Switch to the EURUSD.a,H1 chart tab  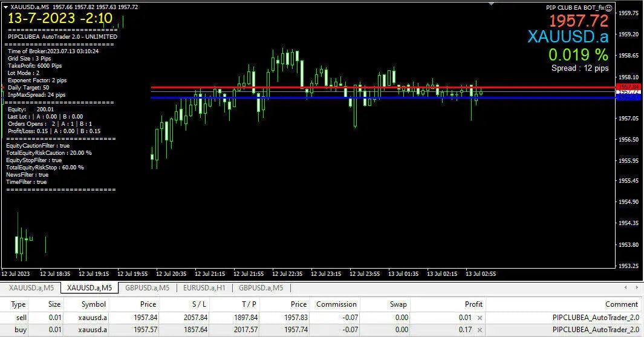[x=204, y=287]
